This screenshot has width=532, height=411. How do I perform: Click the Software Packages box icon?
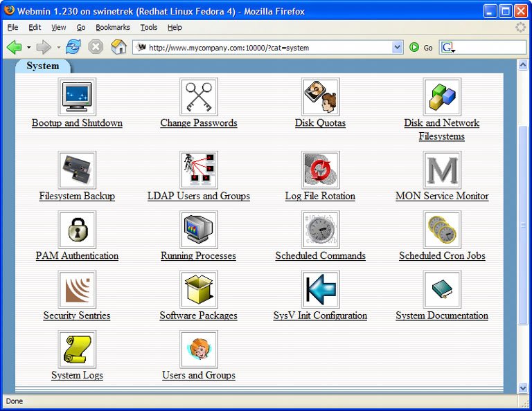[x=199, y=289]
